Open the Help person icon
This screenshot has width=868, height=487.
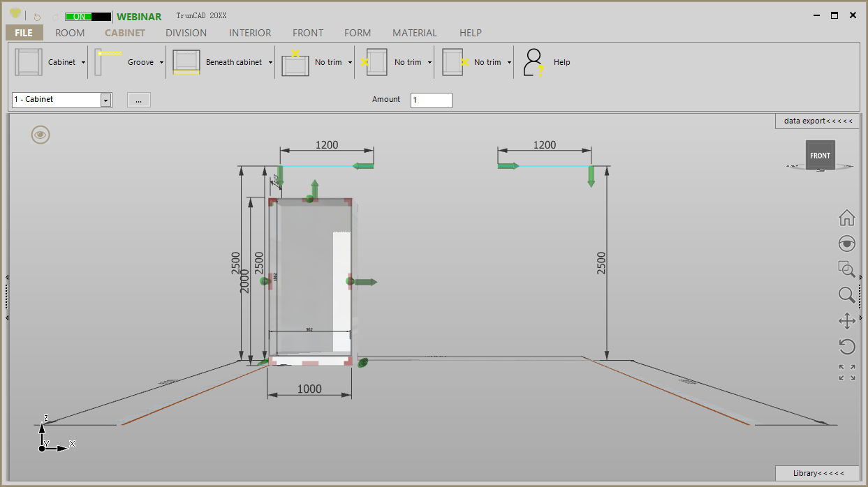point(534,62)
